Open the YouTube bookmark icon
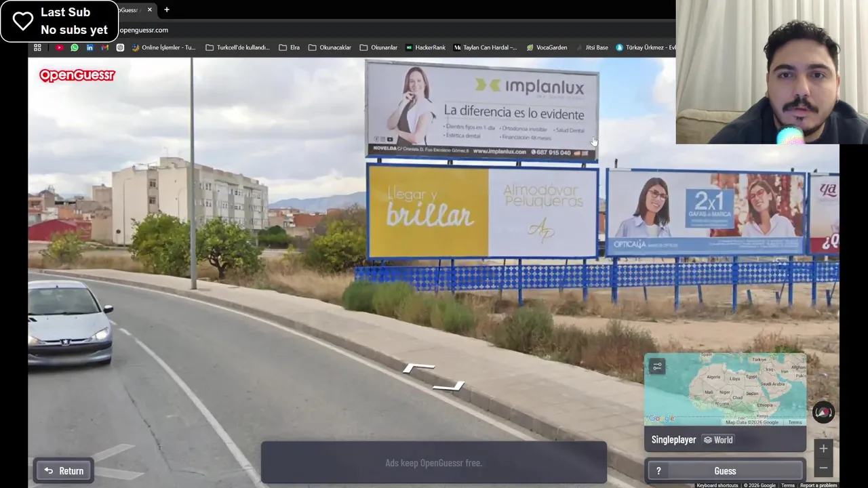 60,47
